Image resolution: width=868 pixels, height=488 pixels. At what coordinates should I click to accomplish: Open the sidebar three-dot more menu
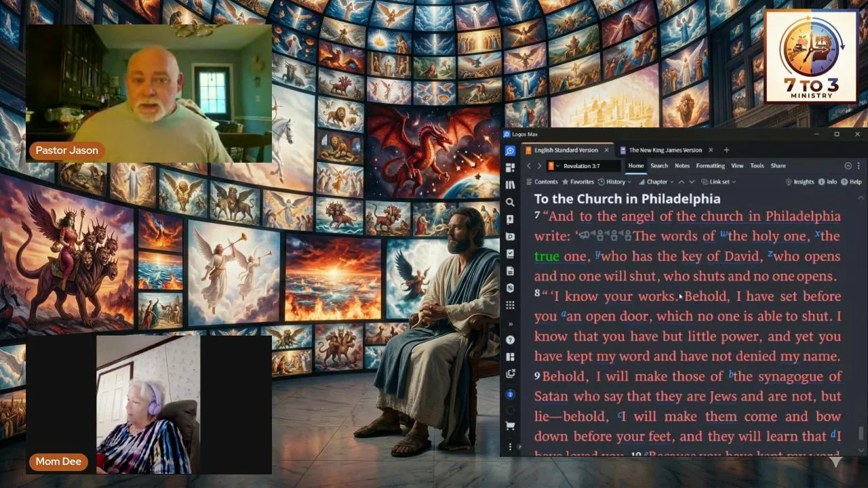click(510, 447)
